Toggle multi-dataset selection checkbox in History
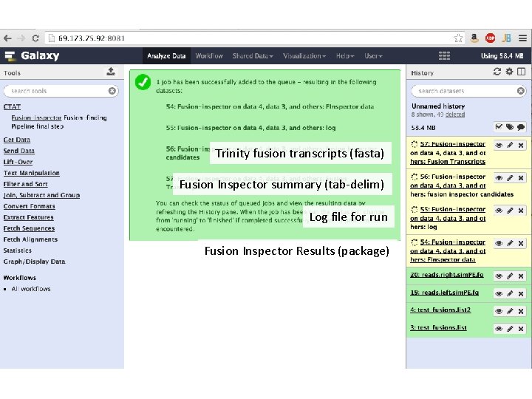532x399 pixels. (x=499, y=127)
